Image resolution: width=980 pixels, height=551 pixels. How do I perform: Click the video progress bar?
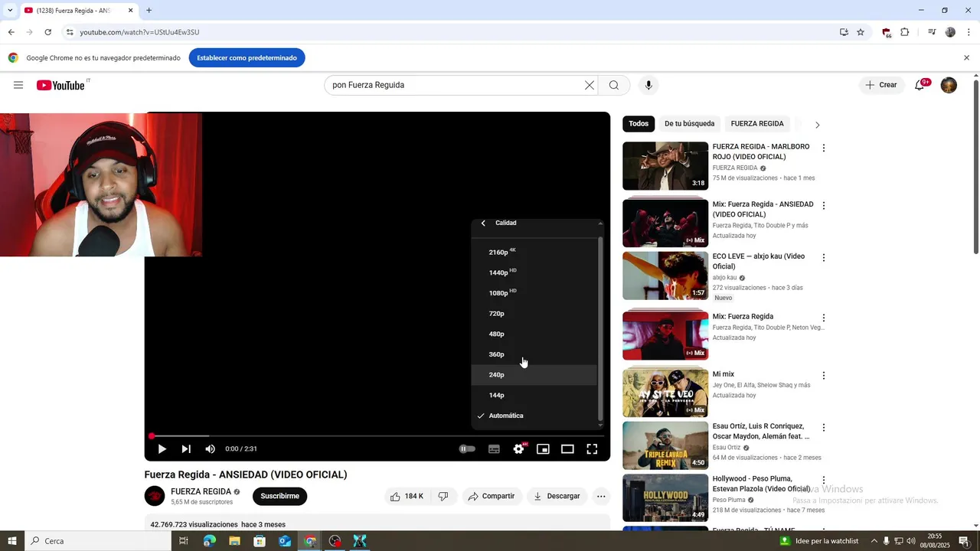(377, 436)
